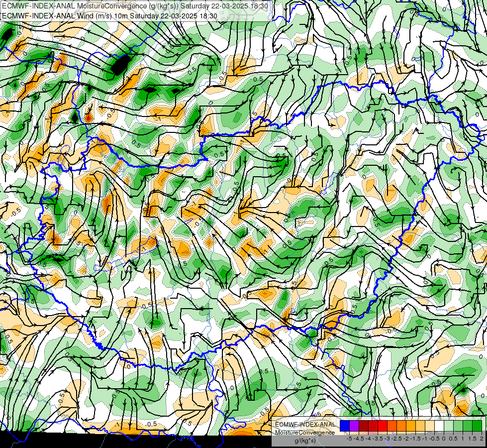Pick the dark maroon legend swatch
Image resolution: width=487 pixels, height=448 pixels.
364,426
